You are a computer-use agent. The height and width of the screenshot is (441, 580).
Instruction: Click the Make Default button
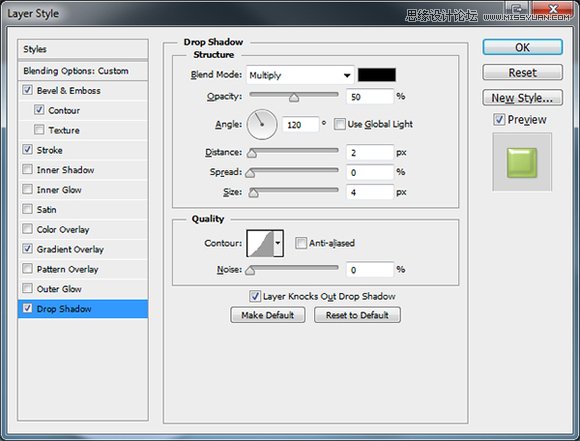pos(267,315)
